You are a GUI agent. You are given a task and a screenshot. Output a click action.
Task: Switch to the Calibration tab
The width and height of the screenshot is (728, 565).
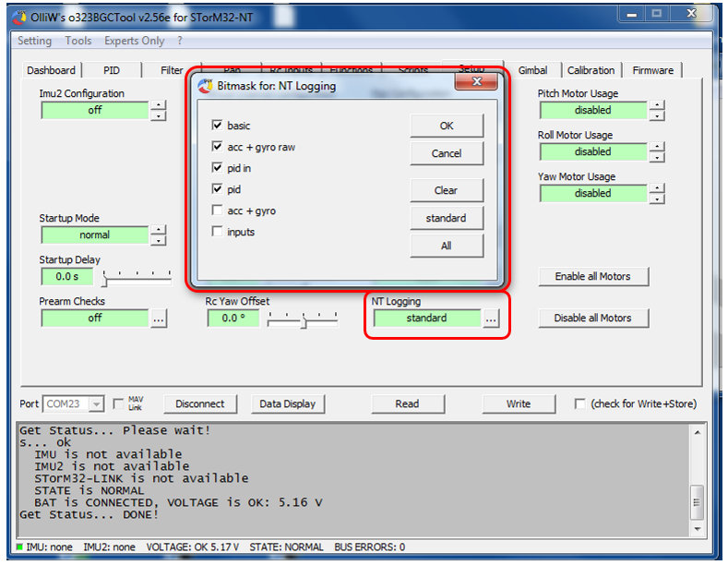[x=591, y=70]
